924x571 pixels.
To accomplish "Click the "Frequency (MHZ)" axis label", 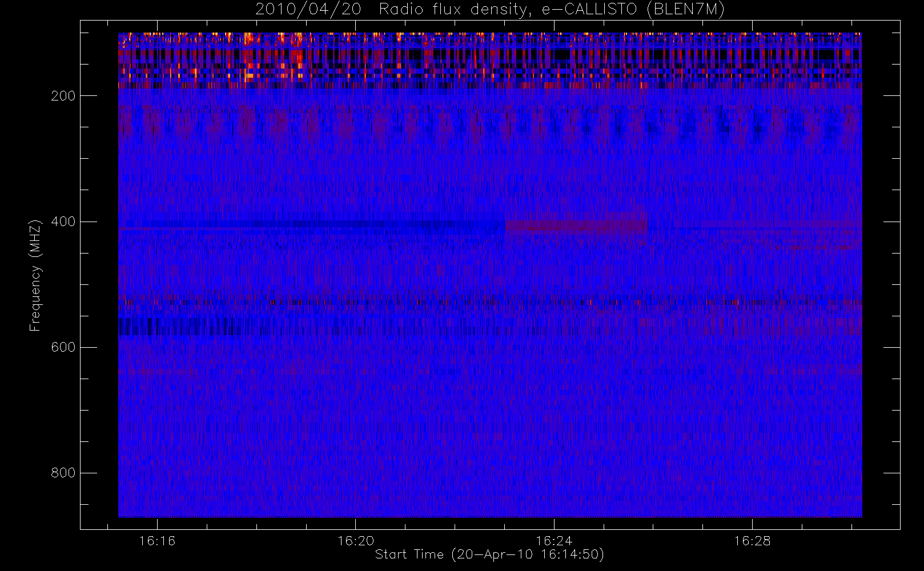I will [35, 275].
